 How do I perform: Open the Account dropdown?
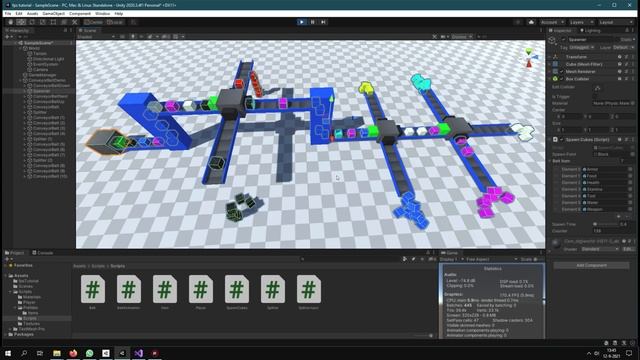pos(552,22)
